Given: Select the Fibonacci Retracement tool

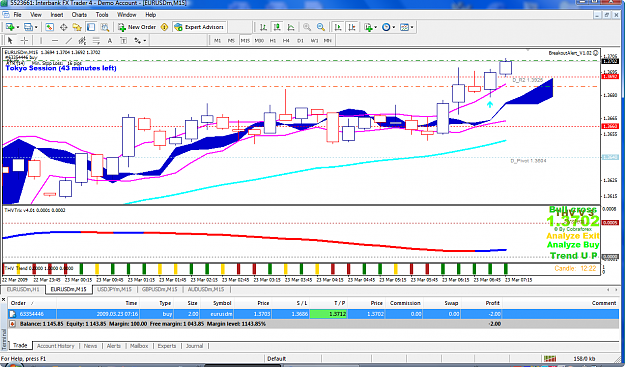Looking at the screenshot, I should pos(96,40).
